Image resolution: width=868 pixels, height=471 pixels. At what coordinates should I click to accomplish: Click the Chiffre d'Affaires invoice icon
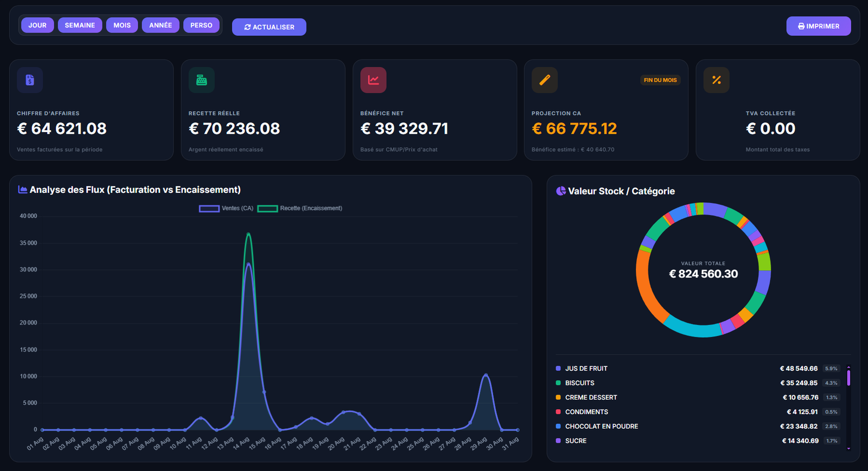(x=30, y=80)
